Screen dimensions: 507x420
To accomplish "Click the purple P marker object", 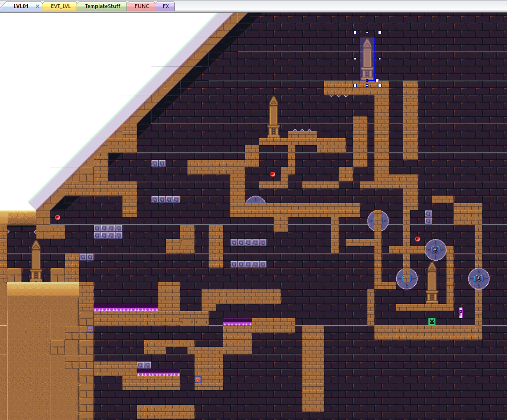I will pyautogui.click(x=461, y=313).
